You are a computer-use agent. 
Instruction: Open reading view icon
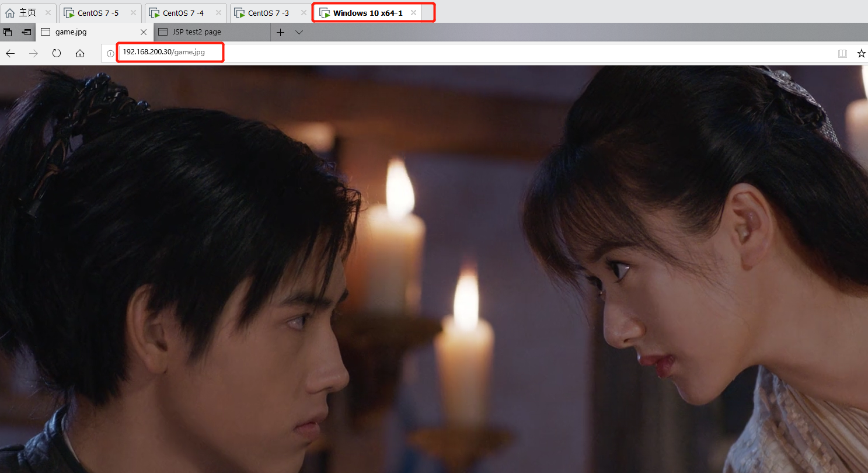coord(842,54)
